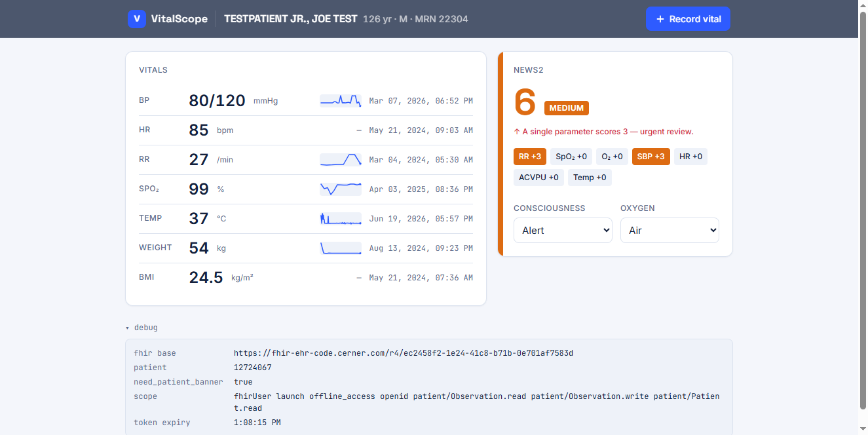Click the RR +3 score chip
This screenshot has width=868, height=435.
(530, 157)
